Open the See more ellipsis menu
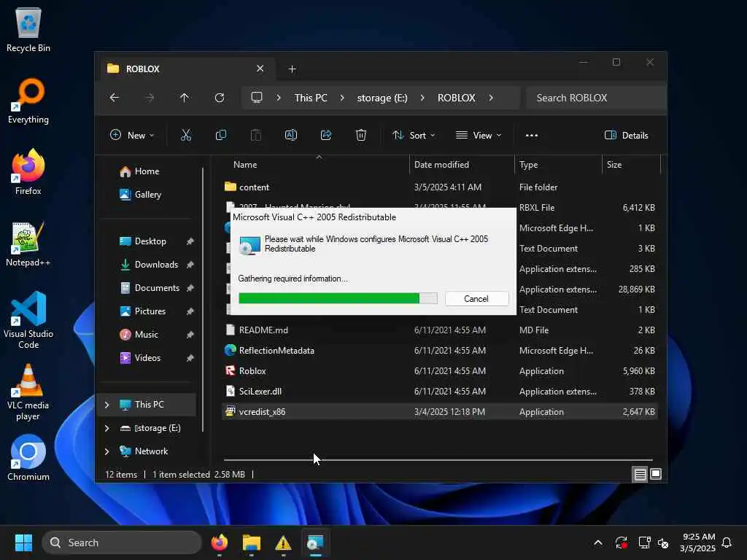 pyautogui.click(x=532, y=135)
